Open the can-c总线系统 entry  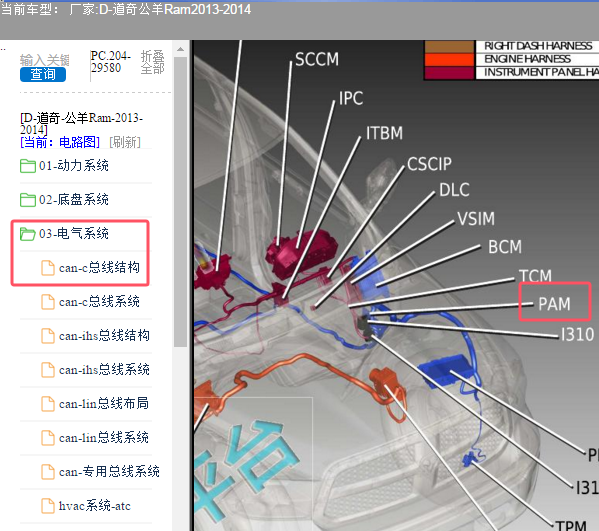coord(99,302)
